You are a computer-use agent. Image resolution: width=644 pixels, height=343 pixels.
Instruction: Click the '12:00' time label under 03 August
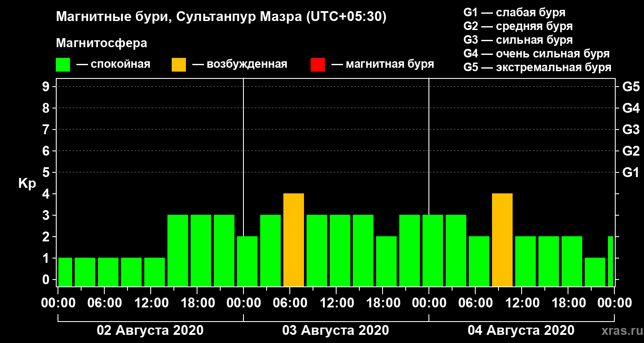(336, 303)
